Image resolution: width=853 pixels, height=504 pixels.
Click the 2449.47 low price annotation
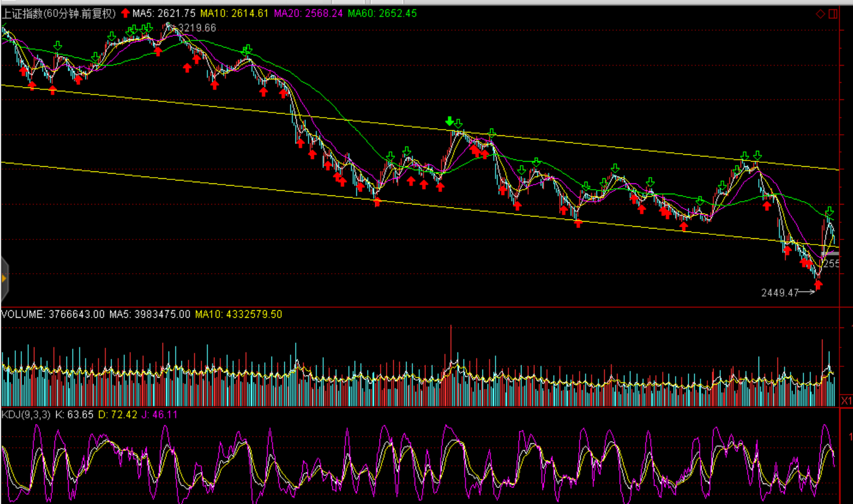point(780,293)
